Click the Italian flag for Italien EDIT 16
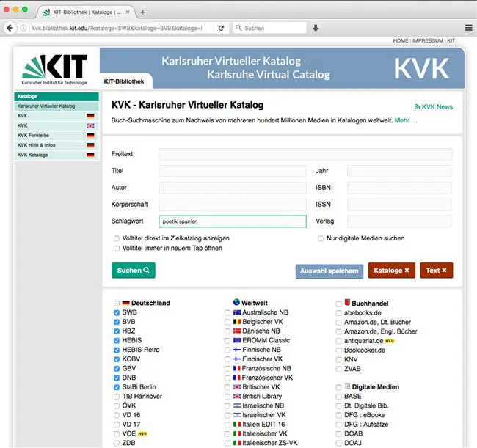This screenshot has width=477, height=448. click(237, 424)
